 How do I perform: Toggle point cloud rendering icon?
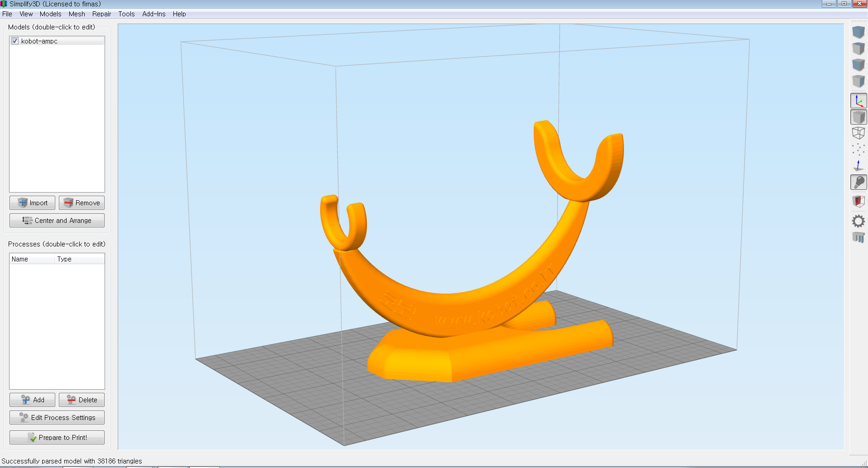tap(858, 150)
